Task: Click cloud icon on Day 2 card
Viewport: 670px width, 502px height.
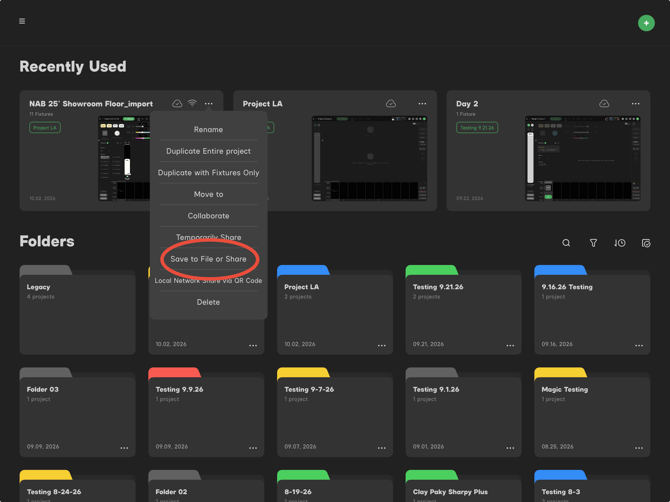Action: coord(604,103)
